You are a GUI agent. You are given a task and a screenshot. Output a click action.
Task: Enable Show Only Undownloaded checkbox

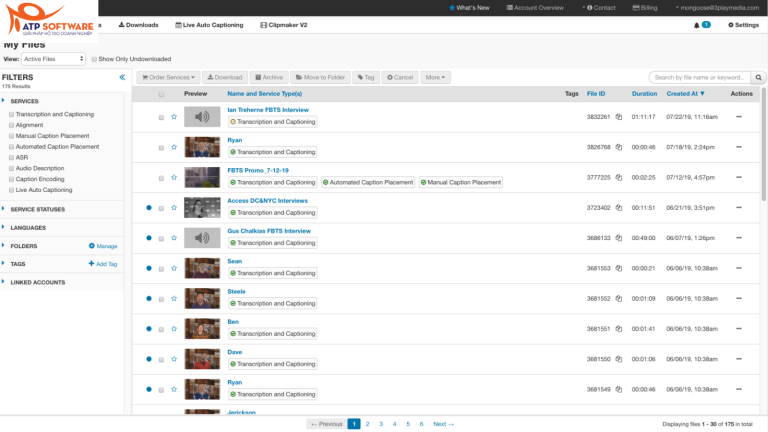pyautogui.click(x=95, y=59)
